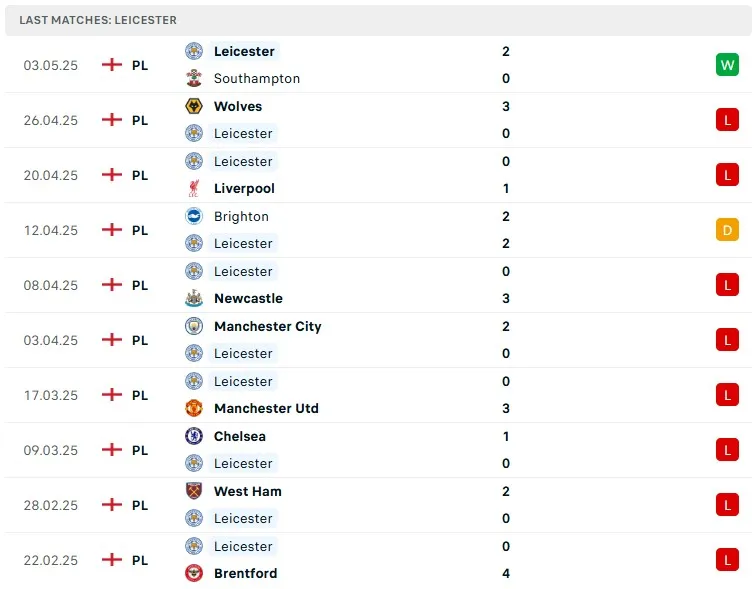
Task: Click the Liverpool club crest icon
Action: tap(194, 189)
